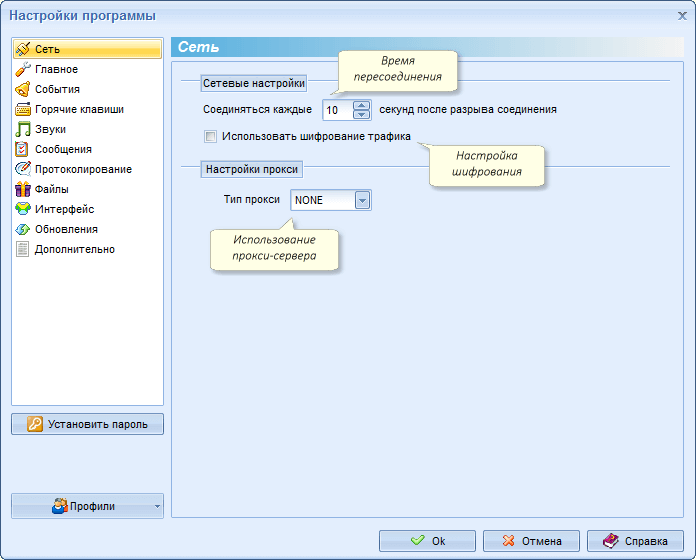Click the События events icon

[23, 89]
